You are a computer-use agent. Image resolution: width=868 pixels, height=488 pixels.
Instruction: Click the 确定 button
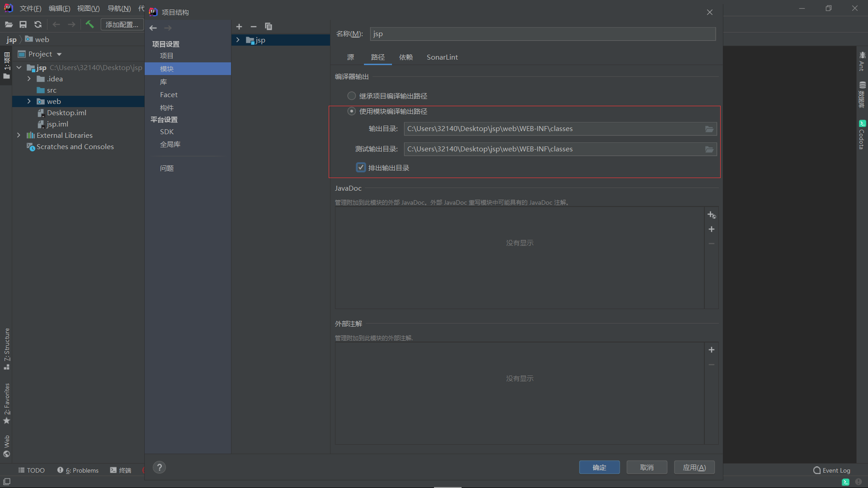click(x=599, y=467)
